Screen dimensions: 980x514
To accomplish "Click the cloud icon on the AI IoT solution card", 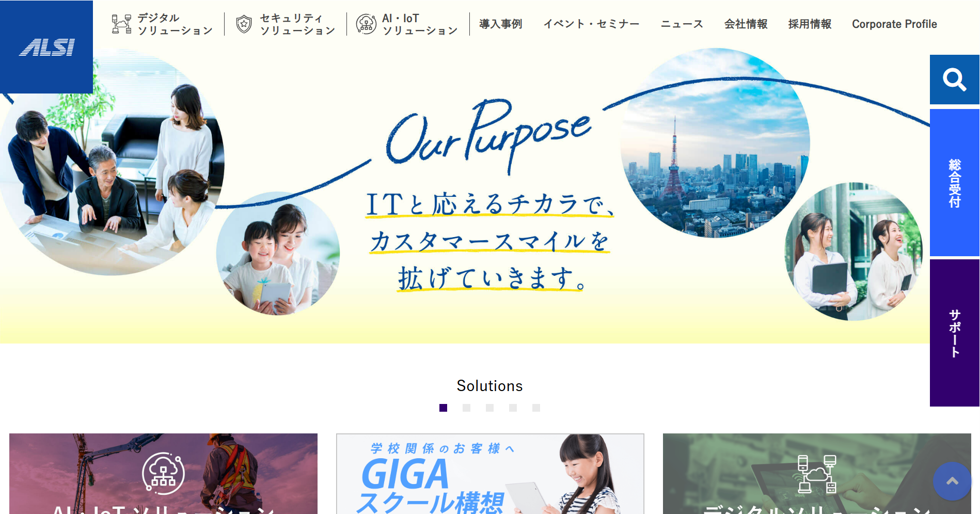I will 163,473.
